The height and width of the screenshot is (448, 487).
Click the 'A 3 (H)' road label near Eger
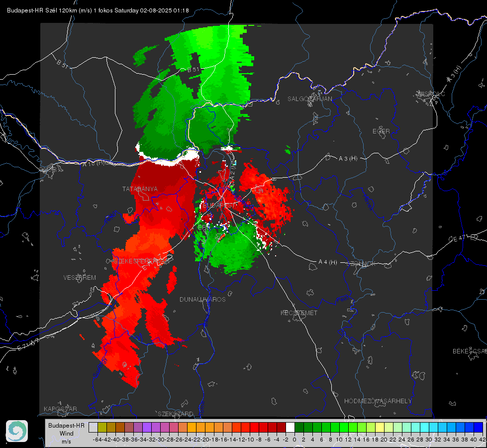(348, 159)
